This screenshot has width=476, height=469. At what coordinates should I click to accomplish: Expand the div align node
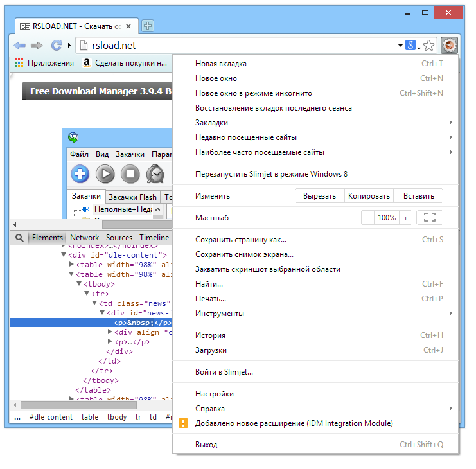(x=110, y=332)
